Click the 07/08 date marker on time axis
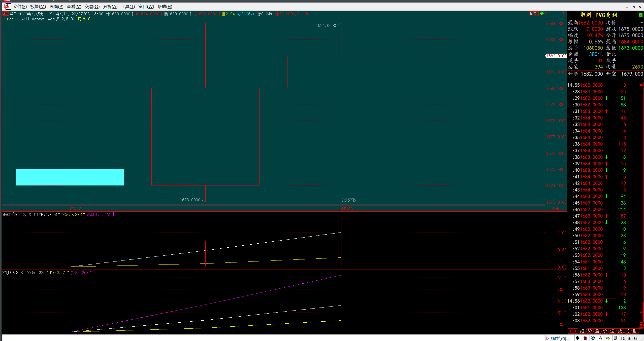This screenshot has width=644, height=341. point(76,209)
